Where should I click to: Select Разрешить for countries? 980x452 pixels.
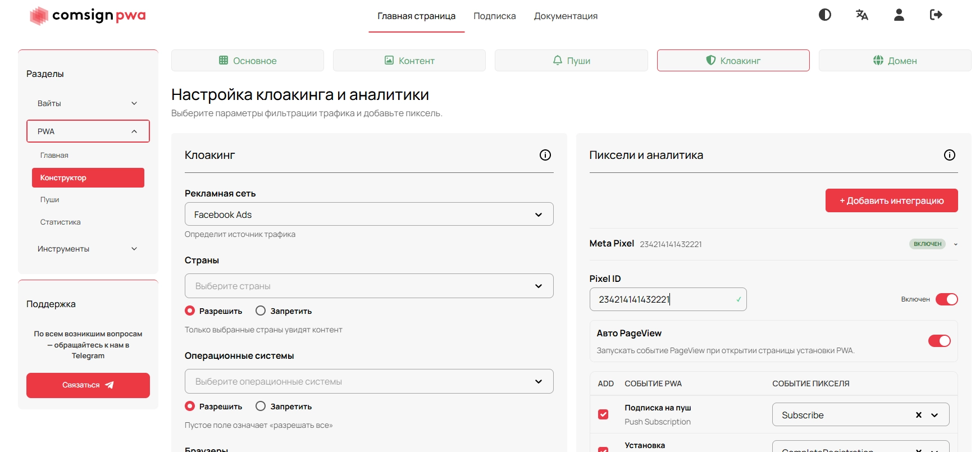click(190, 311)
